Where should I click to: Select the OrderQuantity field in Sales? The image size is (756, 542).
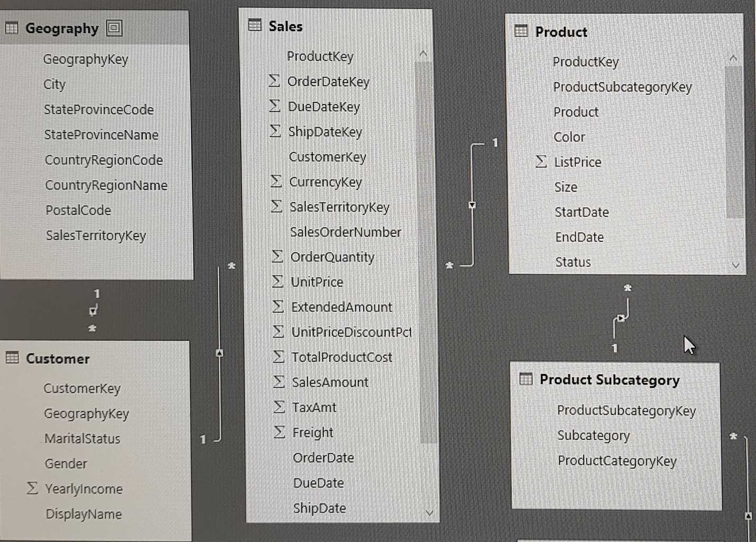click(x=332, y=257)
